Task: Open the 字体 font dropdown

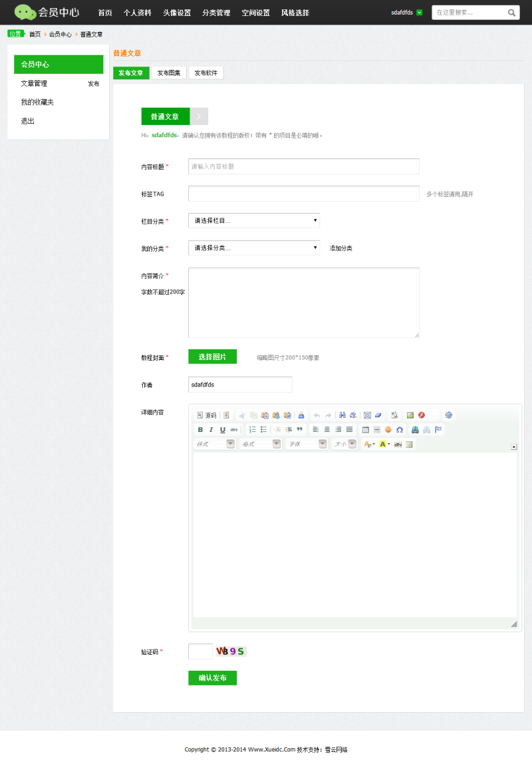Action: (x=307, y=445)
